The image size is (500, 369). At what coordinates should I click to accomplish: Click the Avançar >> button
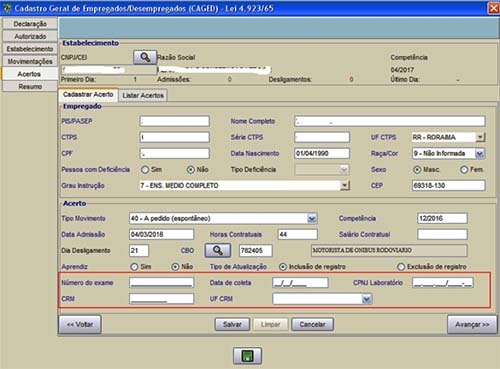472,324
